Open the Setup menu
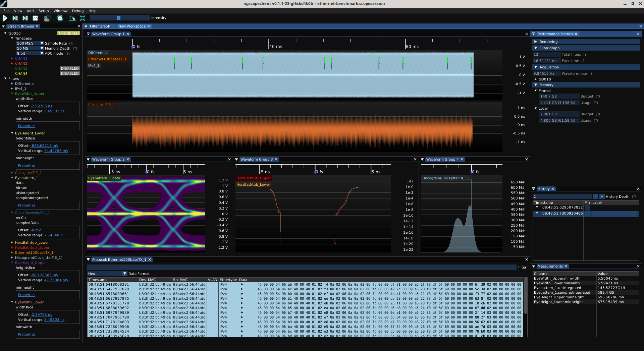The height and width of the screenshot is (351, 644). [44, 11]
